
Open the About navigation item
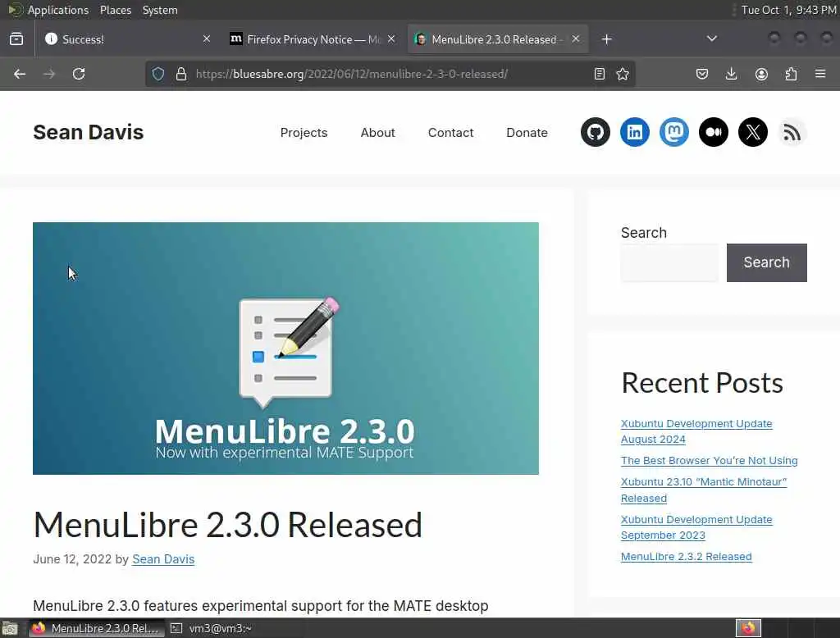[377, 133]
